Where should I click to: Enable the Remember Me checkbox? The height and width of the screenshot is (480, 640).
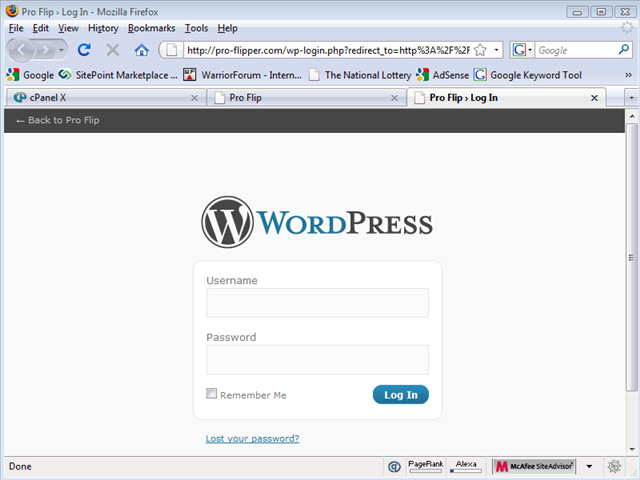[x=211, y=393]
